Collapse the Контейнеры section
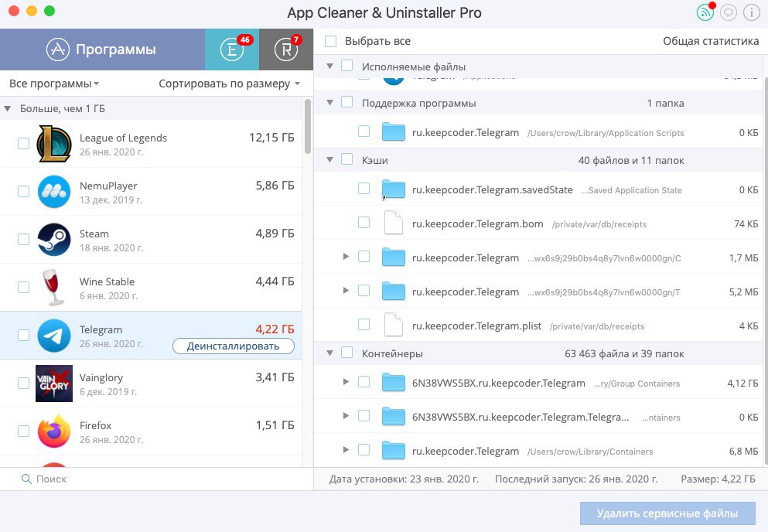This screenshot has height=532, width=768. click(330, 353)
